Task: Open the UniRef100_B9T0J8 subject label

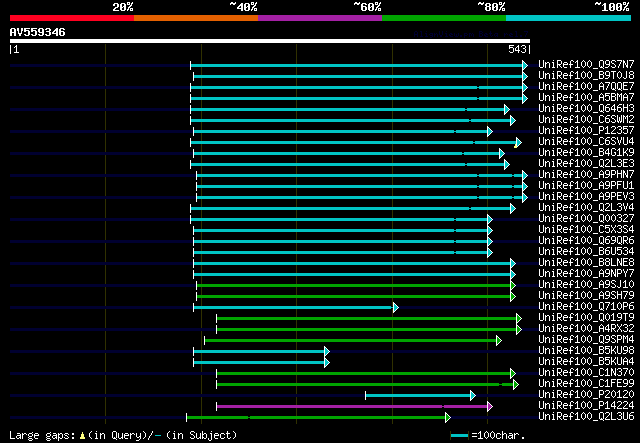Action: click(586, 76)
